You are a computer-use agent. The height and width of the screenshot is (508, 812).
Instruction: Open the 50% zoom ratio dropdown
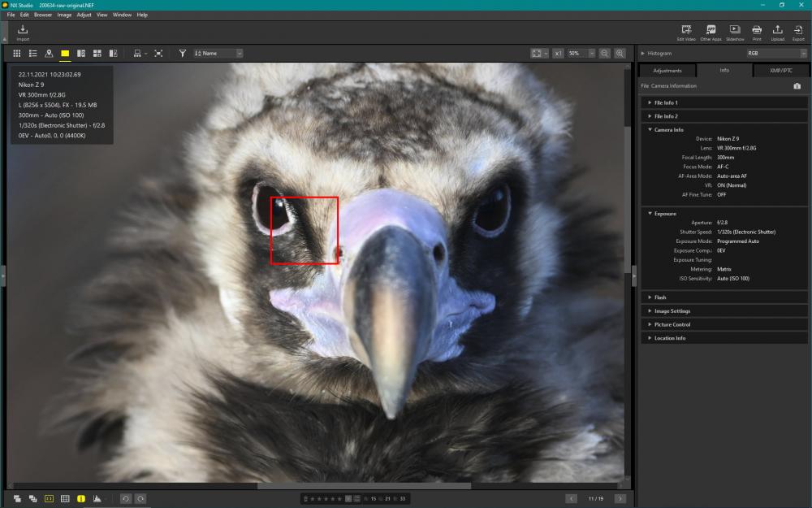581,54
